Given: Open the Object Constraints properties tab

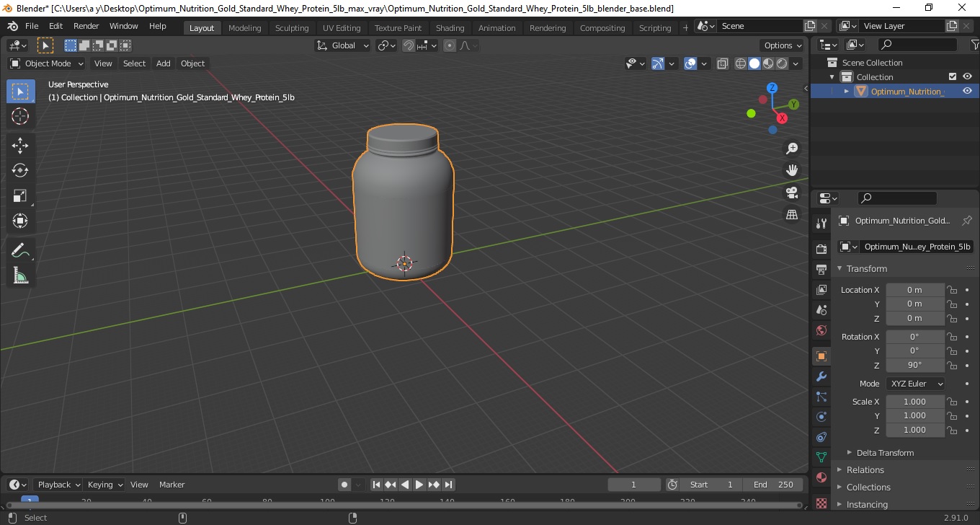Looking at the screenshot, I should (x=821, y=437).
